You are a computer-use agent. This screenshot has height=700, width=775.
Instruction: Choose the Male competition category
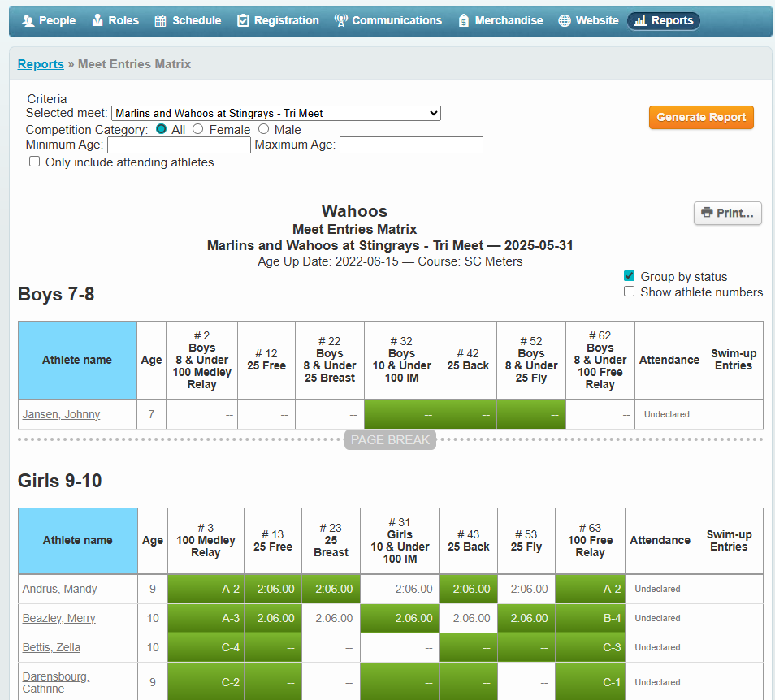coord(263,129)
